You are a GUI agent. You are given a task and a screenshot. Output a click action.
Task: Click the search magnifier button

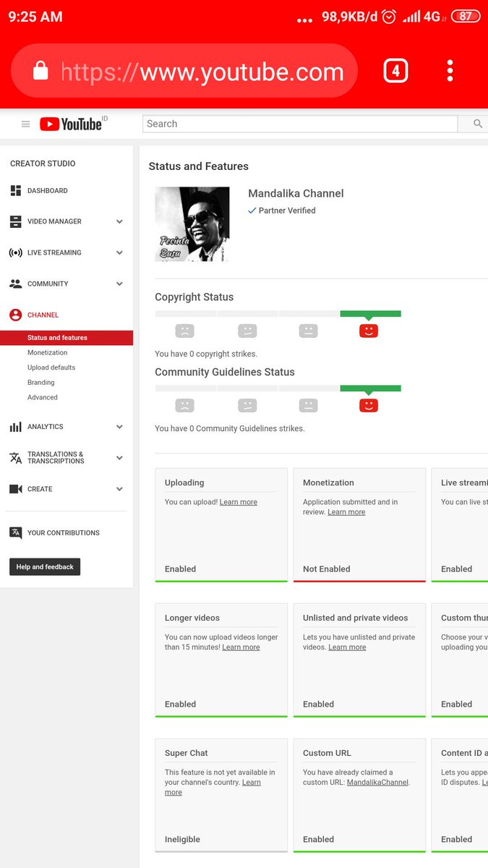pos(478,124)
